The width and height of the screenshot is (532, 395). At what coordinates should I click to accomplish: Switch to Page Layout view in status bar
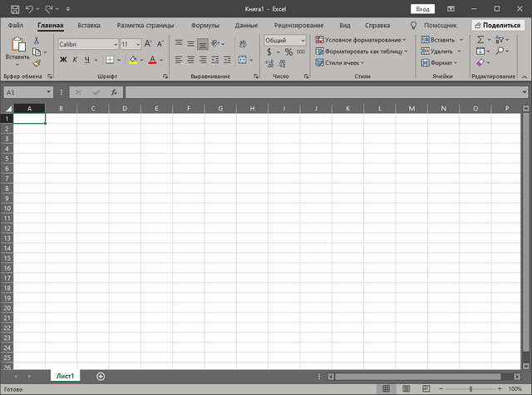406,389
